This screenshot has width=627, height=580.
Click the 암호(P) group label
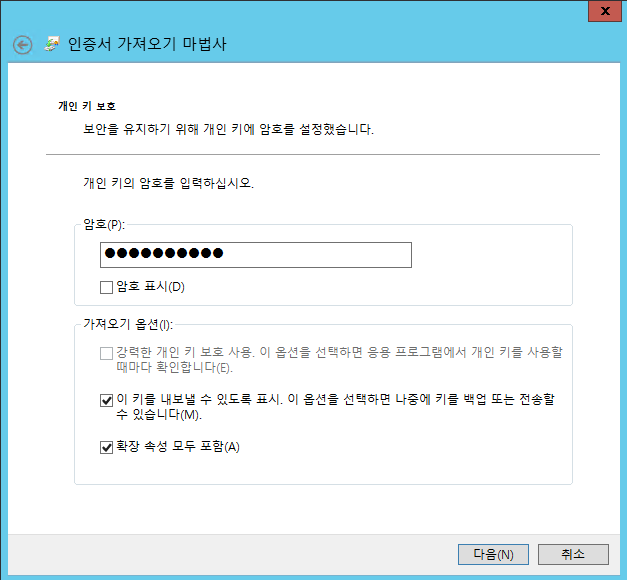(x=104, y=224)
